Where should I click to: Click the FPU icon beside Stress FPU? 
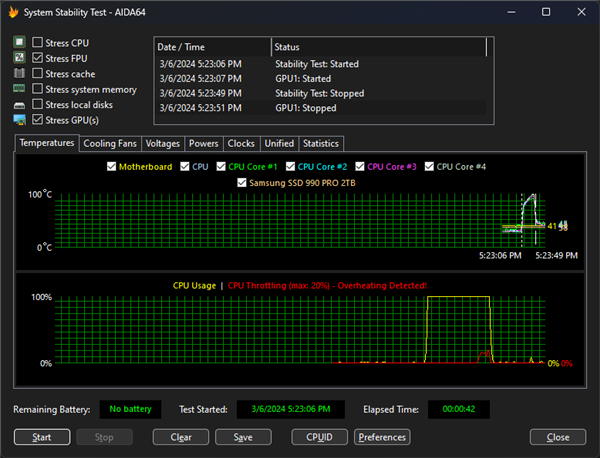pos(19,59)
